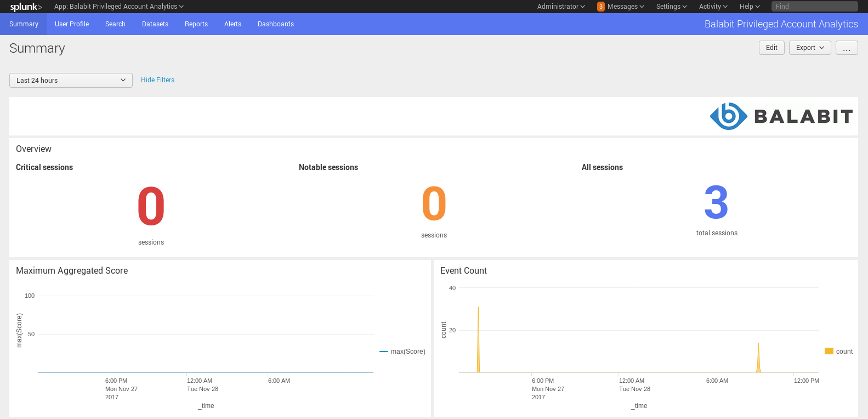Open the Datasets tab
The height and width of the screenshot is (419, 868).
click(x=155, y=24)
